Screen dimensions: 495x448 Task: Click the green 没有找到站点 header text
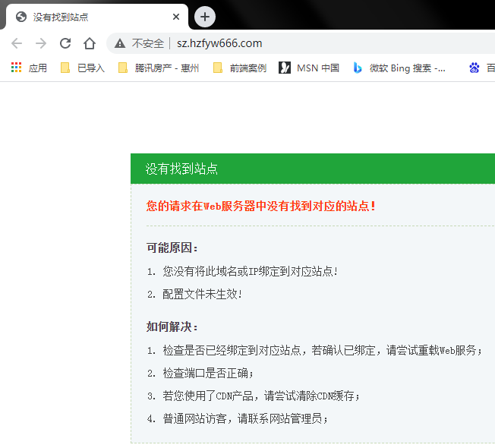(181, 169)
